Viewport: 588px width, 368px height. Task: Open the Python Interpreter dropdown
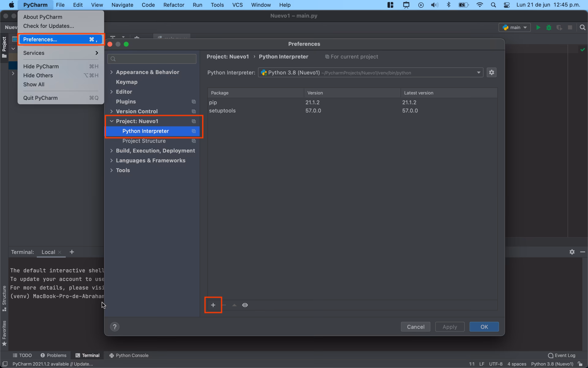coord(371,73)
